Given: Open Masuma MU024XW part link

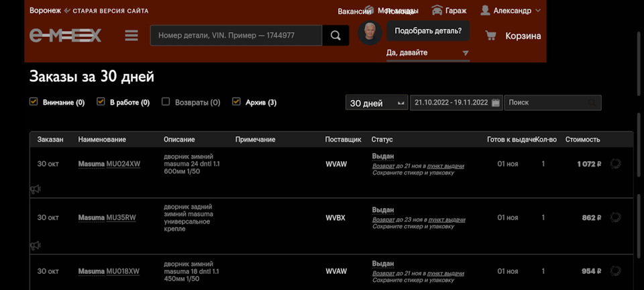Looking at the screenshot, I should (x=109, y=164).
